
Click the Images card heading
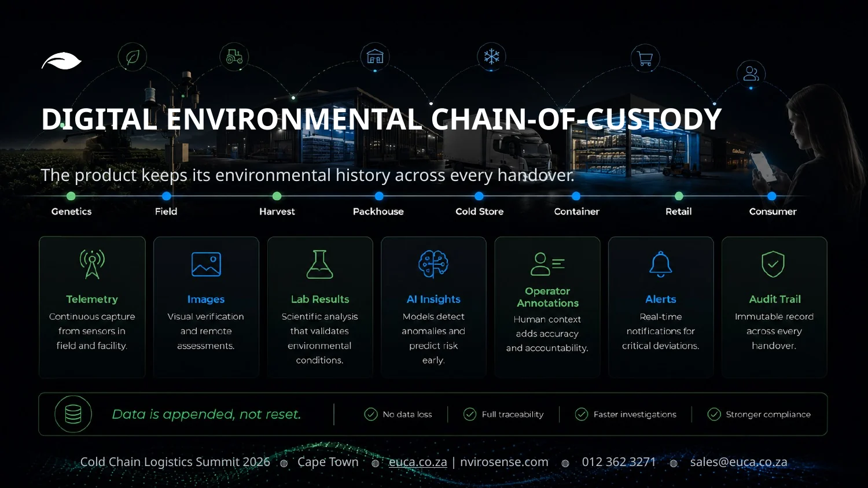[x=206, y=300]
